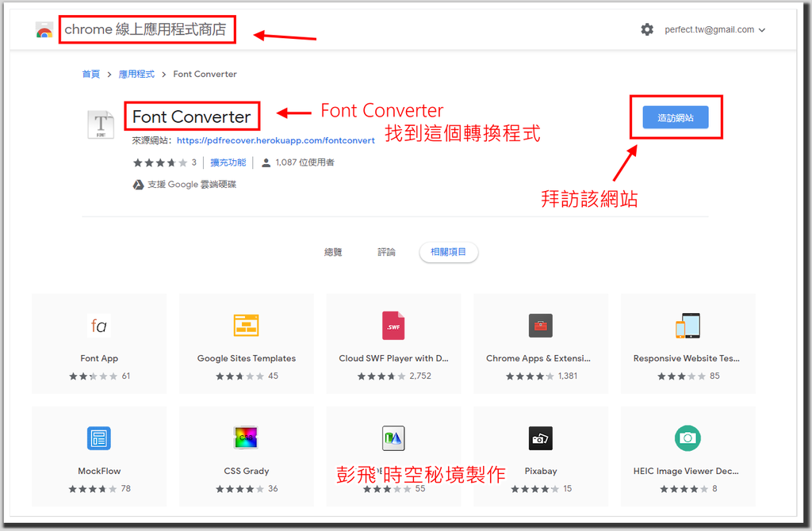812x531 pixels.
Task: Visit the pdfrecover.herokuapp.com source link
Action: tap(275, 140)
